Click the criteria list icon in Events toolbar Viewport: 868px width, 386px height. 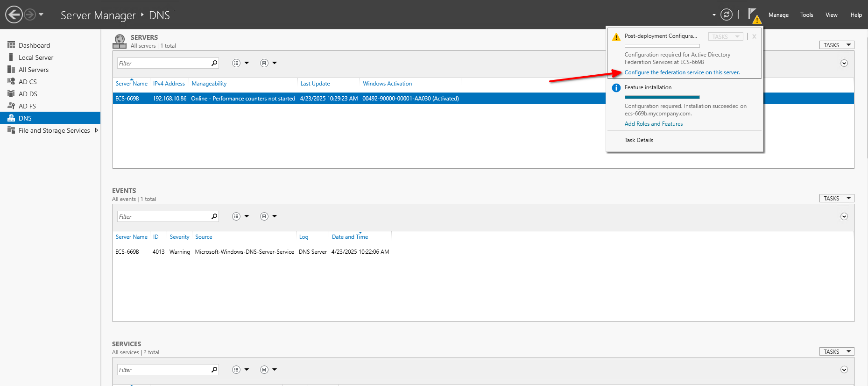[x=236, y=216]
